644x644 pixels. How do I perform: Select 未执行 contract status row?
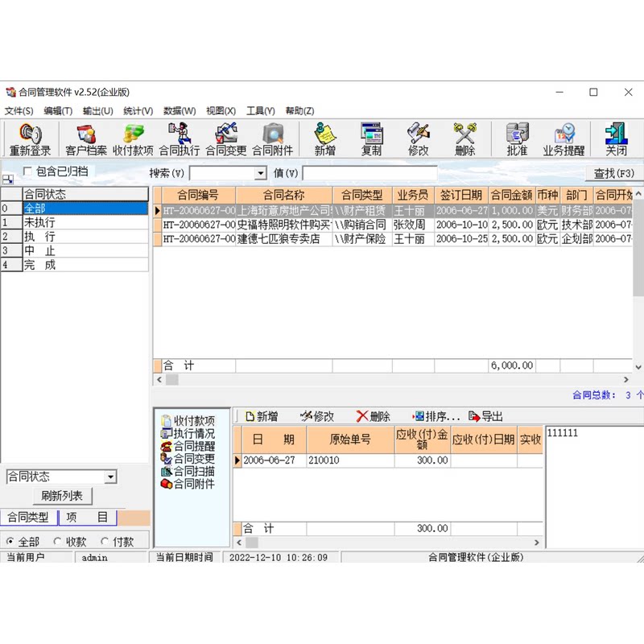pos(74,223)
